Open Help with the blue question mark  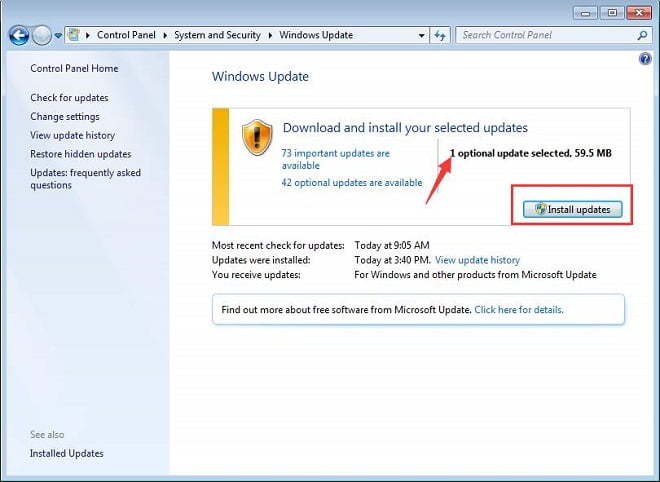(x=645, y=59)
